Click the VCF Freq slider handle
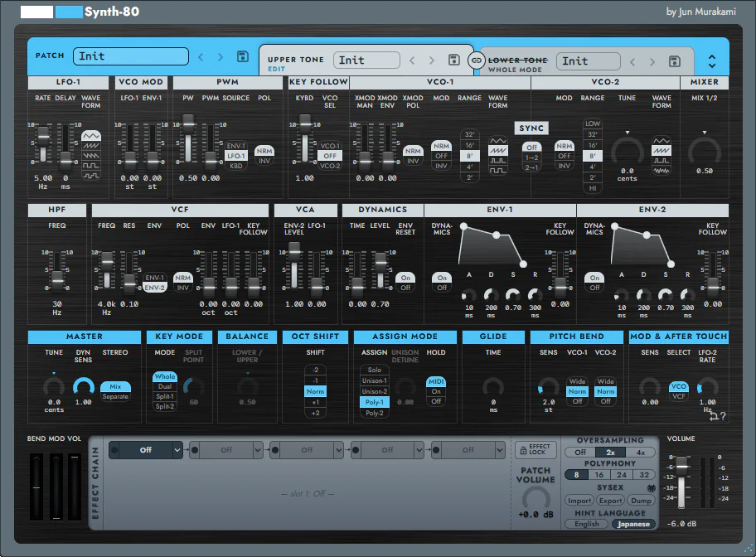 tap(107, 262)
